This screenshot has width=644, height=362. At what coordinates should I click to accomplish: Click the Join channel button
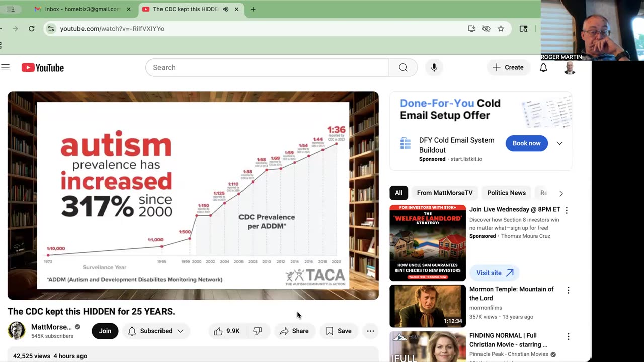(x=105, y=331)
